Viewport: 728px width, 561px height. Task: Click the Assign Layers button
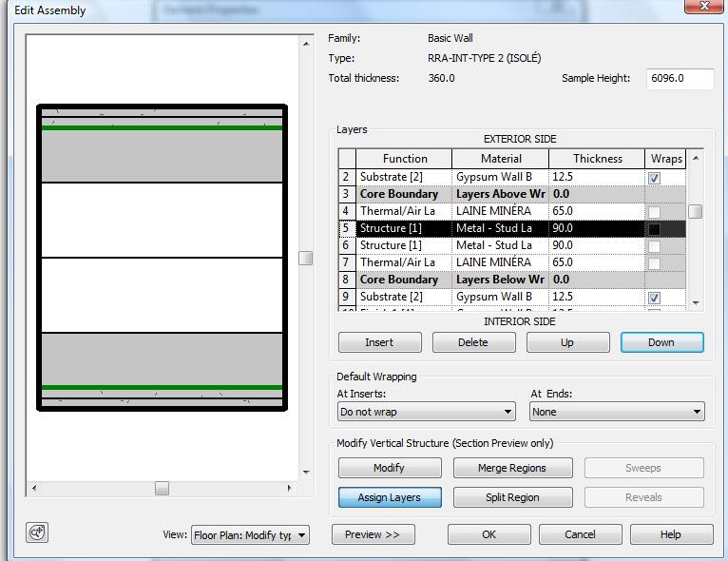click(x=390, y=497)
